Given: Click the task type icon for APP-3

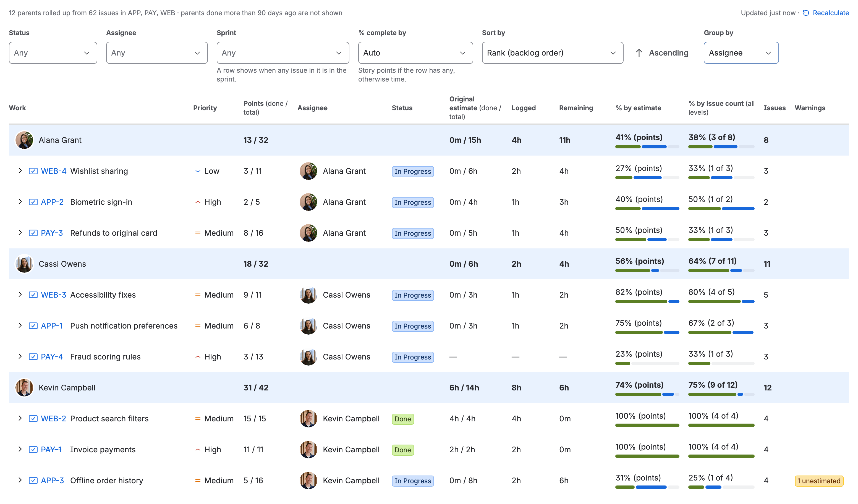Looking at the screenshot, I should [33, 481].
